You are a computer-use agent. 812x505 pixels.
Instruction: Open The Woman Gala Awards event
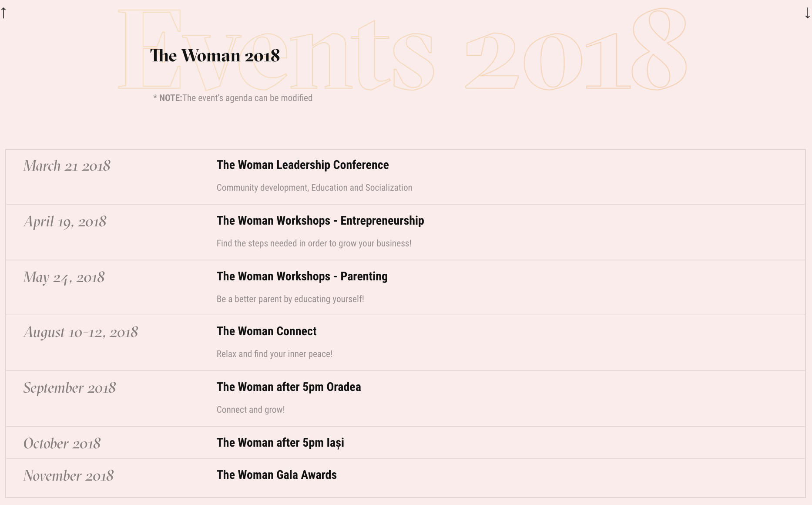[277, 475]
